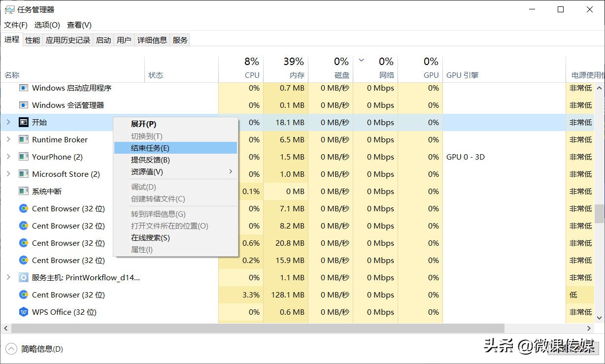605x364 pixels.
Task: Click the horizontal scrollbar left arrow
Action: pos(5,328)
